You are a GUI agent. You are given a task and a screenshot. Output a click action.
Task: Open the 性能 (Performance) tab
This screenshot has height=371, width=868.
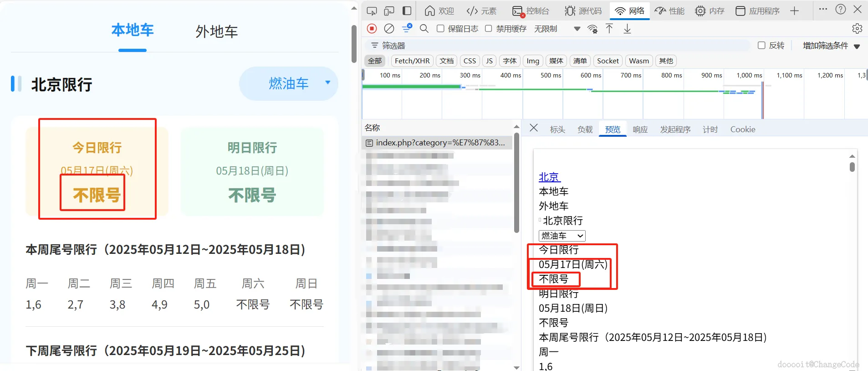point(669,11)
